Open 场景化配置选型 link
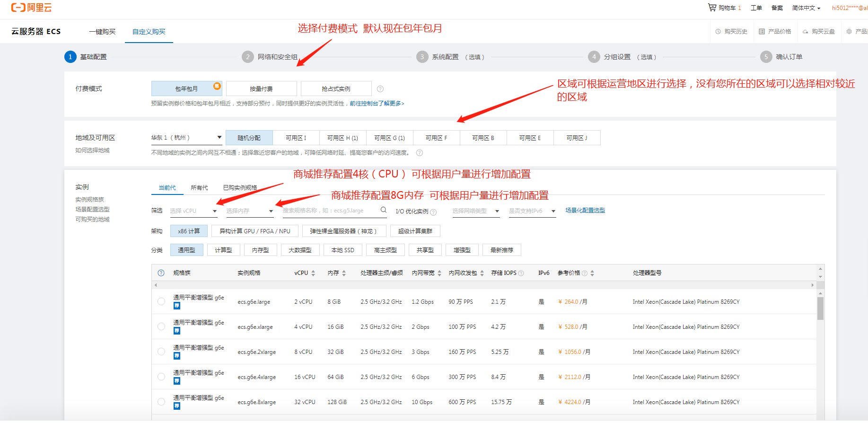The height and width of the screenshot is (423, 868). coord(585,211)
